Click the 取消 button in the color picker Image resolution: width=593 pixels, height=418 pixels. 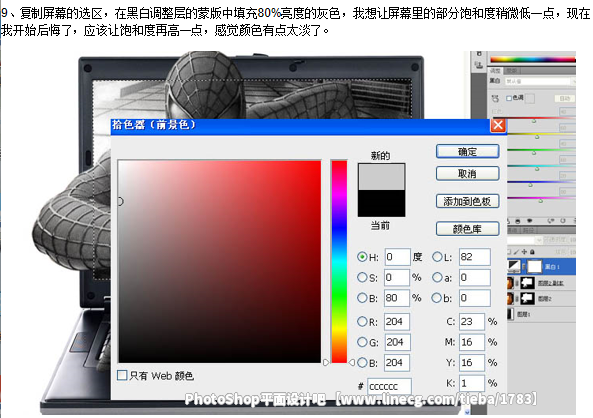(467, 173)
